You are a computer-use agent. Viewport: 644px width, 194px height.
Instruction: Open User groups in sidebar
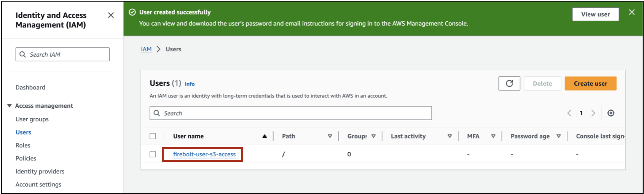(x=32, y=119)
